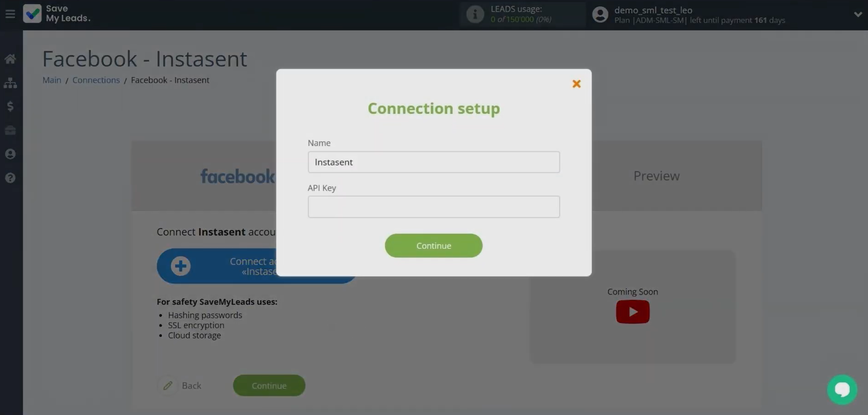
Task: Click the plus icon on connect button
Action: [180, 266]
